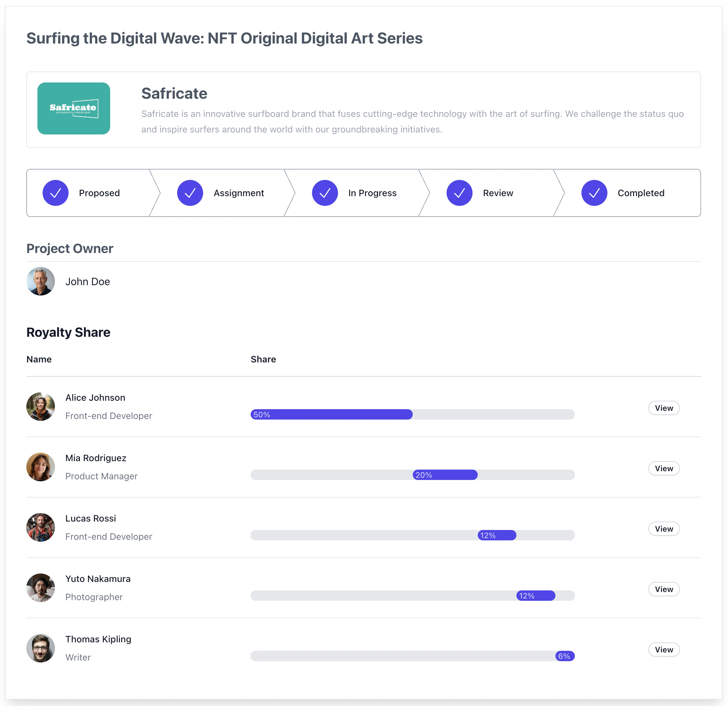728x706 pixels.
Task: Open View for Lucas Rossi
Action: tap(663, 529)
